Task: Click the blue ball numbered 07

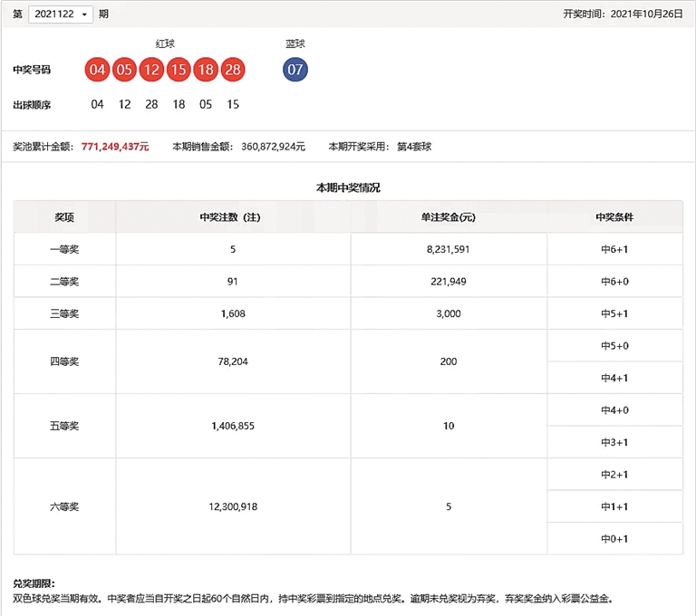Action: (295, 70)
